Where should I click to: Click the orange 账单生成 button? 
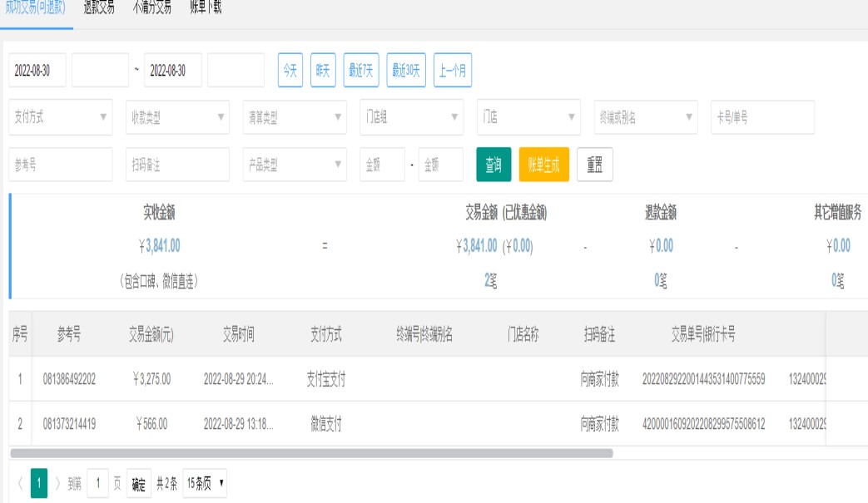tap(543, 165)
